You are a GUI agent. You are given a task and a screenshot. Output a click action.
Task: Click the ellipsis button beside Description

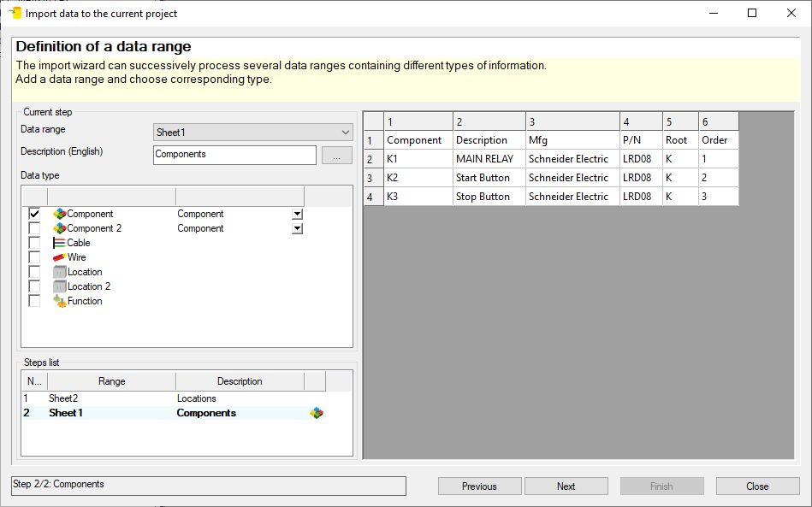(336, 156)
